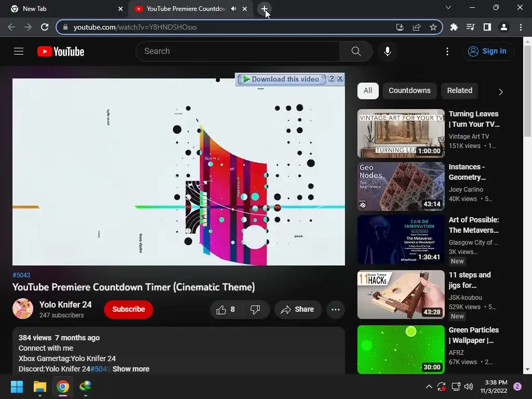Screen dimensions: 532x399
Task: Open Yolo Knifer 24 channel name
Action: click(x=65, y=304)
